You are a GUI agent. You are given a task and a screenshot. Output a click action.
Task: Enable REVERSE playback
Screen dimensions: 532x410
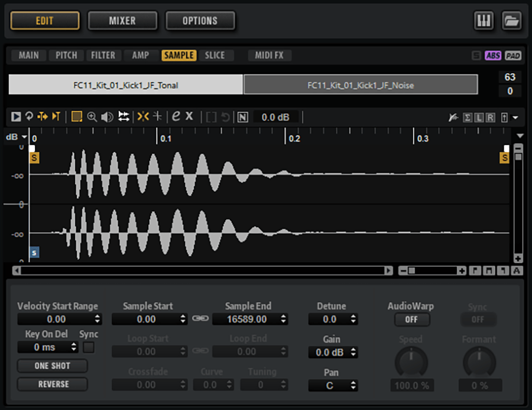52,384
